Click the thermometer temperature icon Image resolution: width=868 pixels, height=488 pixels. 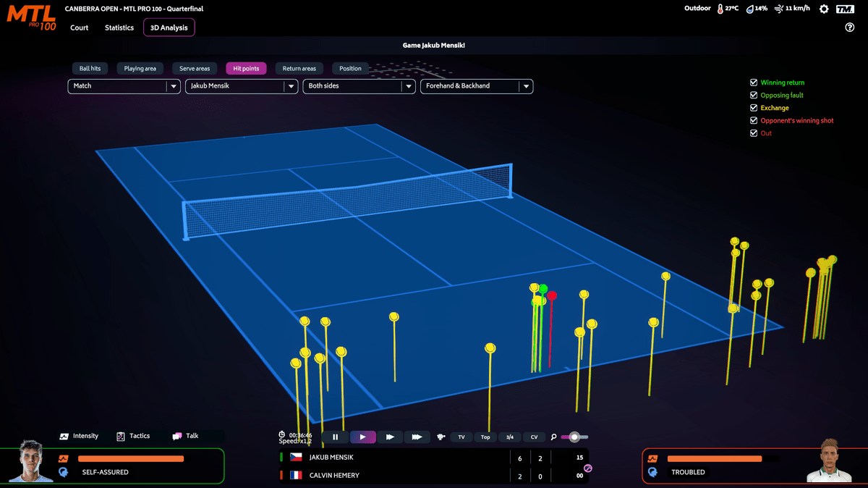pos(720,9)
